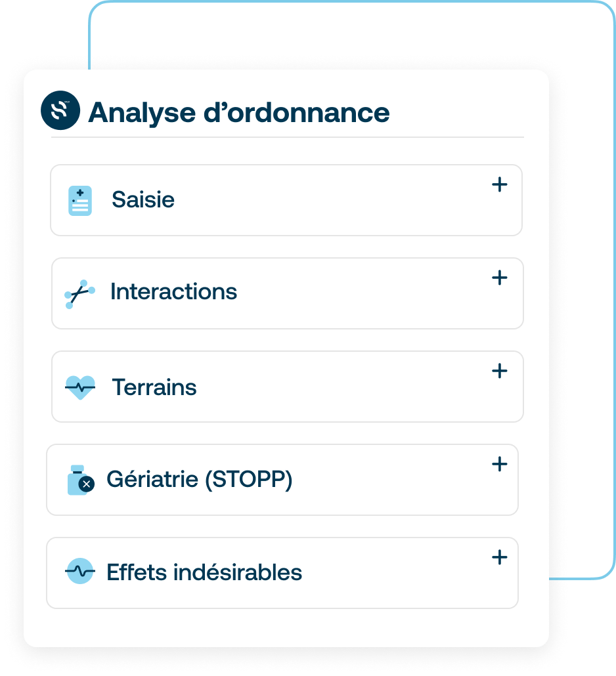The image size is (616, 676).
Task: Click the Interactions node graph icon
Action: coord(80,294)
